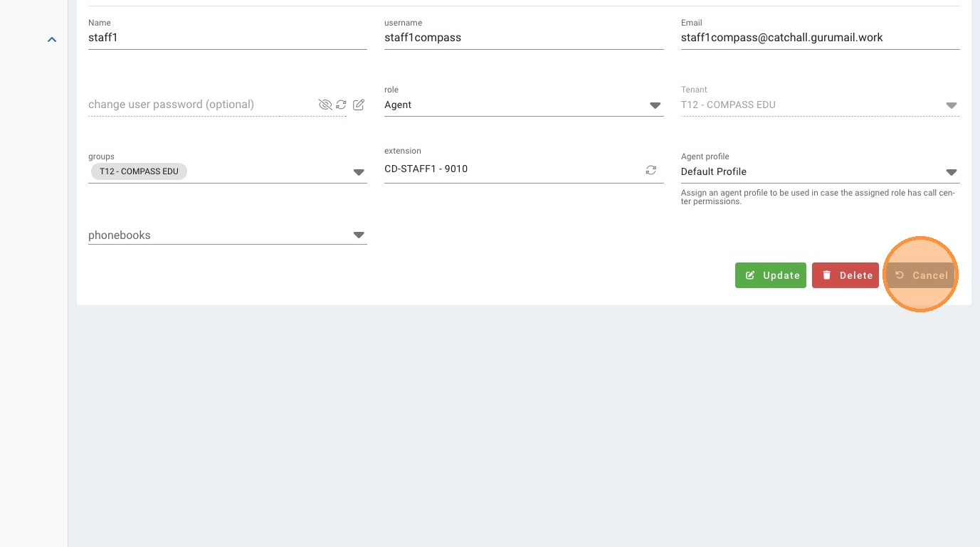The height and width of the screenshot is (547, 980).
Task: Click the trash icon on Delete button
Action: pyautogui.click(x=826, y=275)
